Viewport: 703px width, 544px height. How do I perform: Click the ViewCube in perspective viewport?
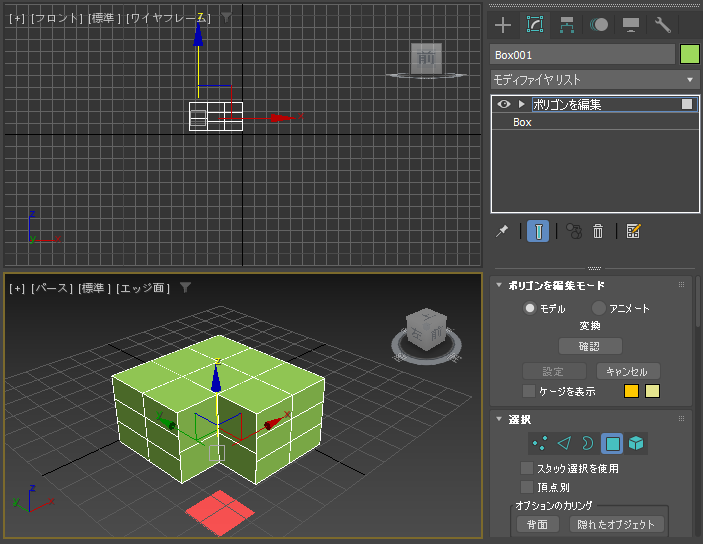pos(426,329)
